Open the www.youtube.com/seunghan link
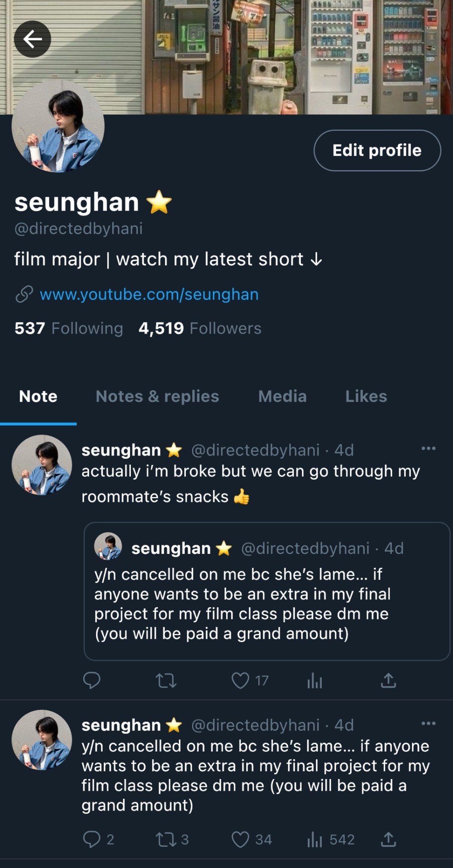Image resolution: width=453 pixels, height=868 pixels. pyautogui.click(x=149, y=294)
